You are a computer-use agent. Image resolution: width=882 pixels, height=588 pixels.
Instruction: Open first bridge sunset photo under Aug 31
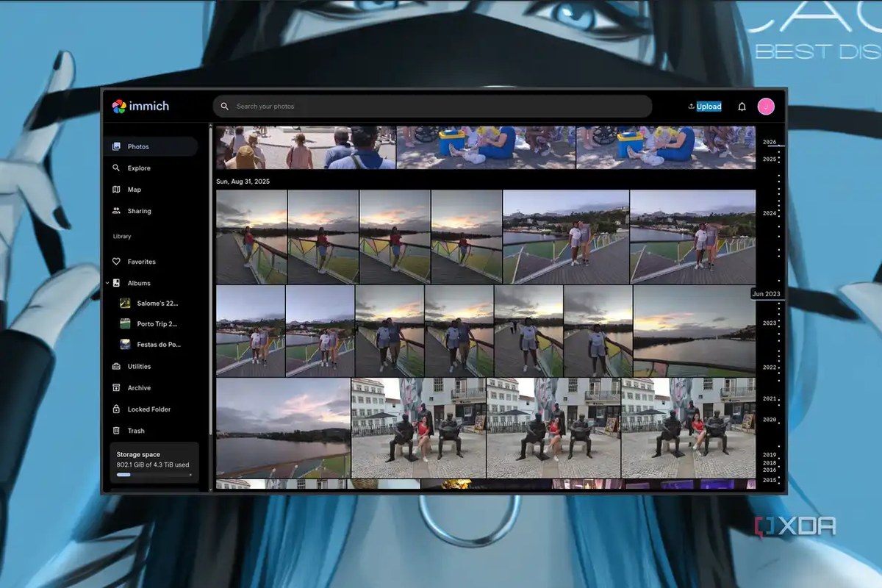(251, 237)
